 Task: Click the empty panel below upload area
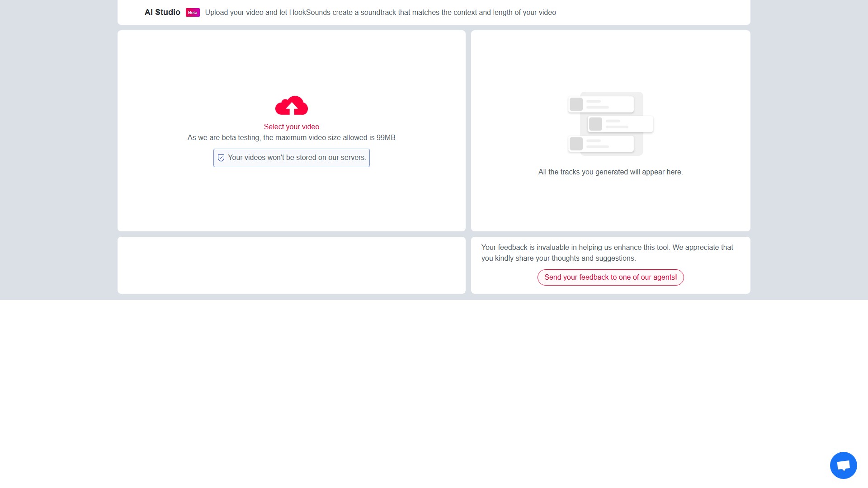tap(291, 265)
